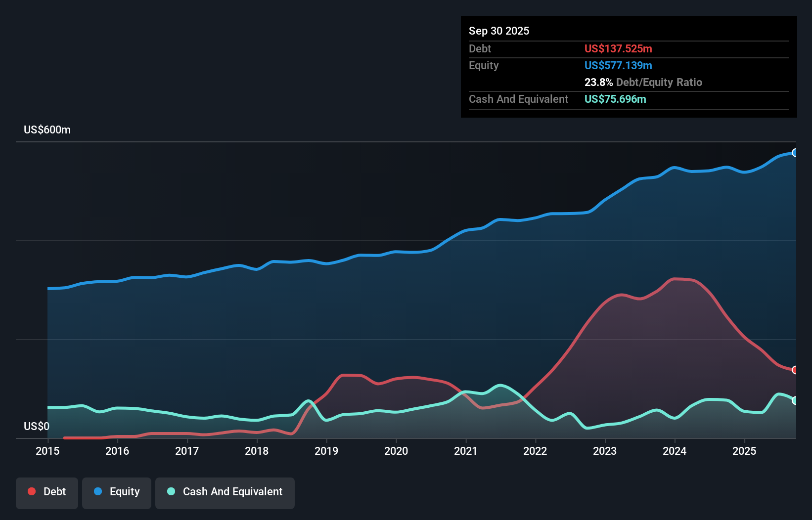This screenshot has height=520, width=812.
Task: Select the green Cash legend dot icon
Action: 171,491
